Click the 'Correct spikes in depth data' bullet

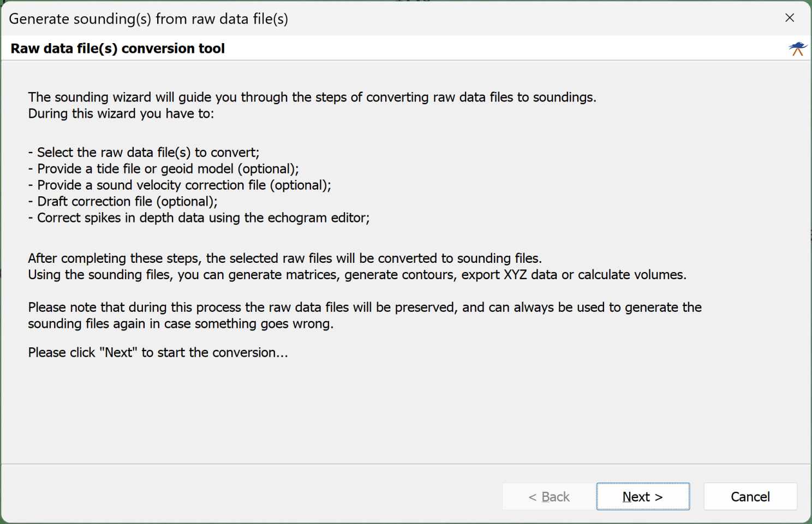[199, 218]
